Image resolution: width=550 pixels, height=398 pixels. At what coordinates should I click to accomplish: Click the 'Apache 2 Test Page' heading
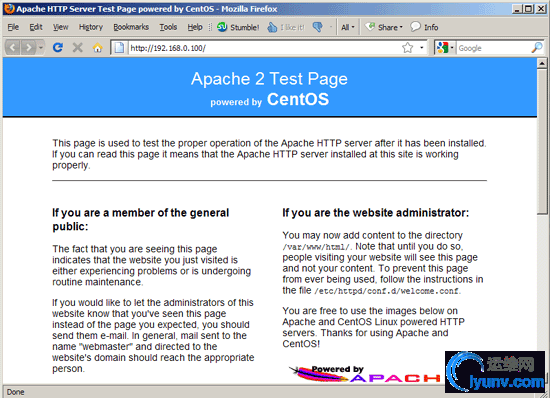[x=269, y=79]
